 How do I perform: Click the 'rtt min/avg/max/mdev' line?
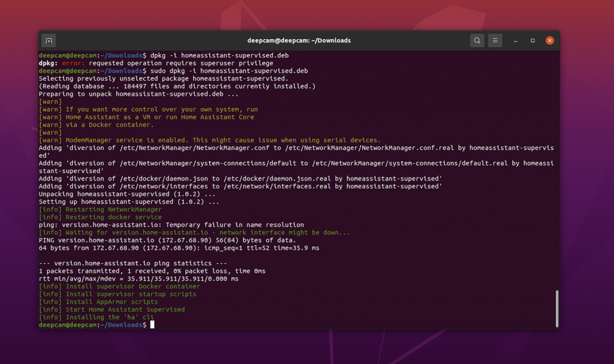(139, 279)
